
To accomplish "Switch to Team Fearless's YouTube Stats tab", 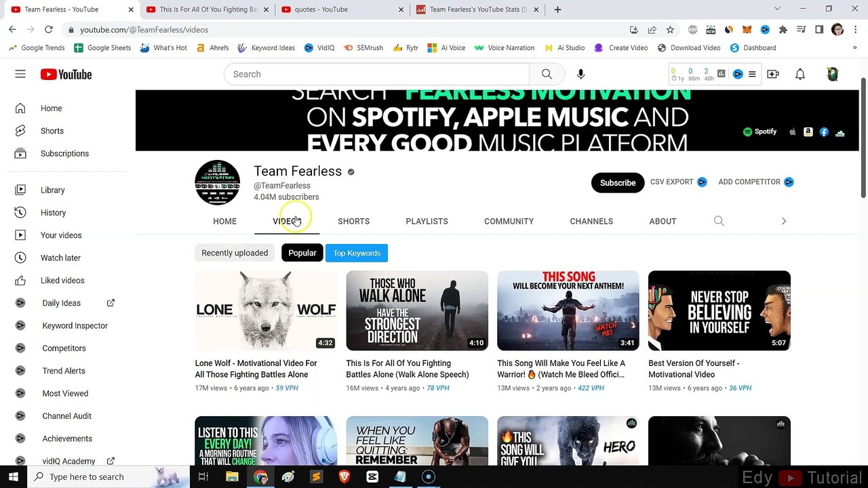I will click(x=478, y=9).
